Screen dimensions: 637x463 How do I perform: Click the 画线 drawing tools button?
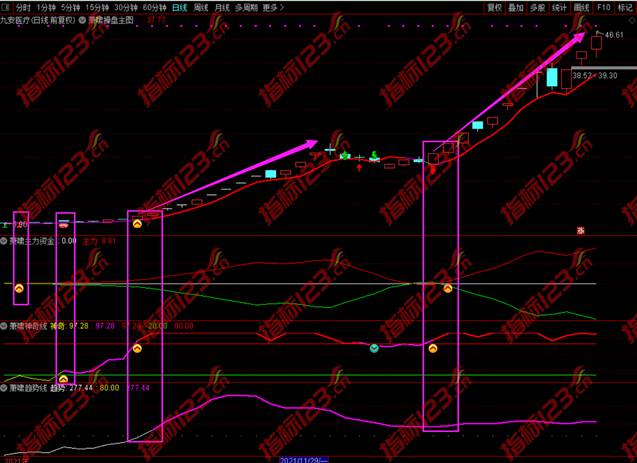tap(582, 7)
